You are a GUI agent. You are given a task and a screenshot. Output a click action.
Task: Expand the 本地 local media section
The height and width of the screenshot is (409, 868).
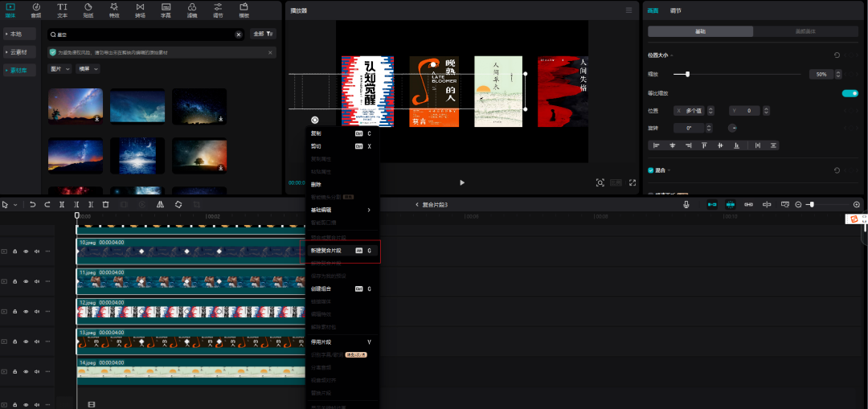[19, 35]
